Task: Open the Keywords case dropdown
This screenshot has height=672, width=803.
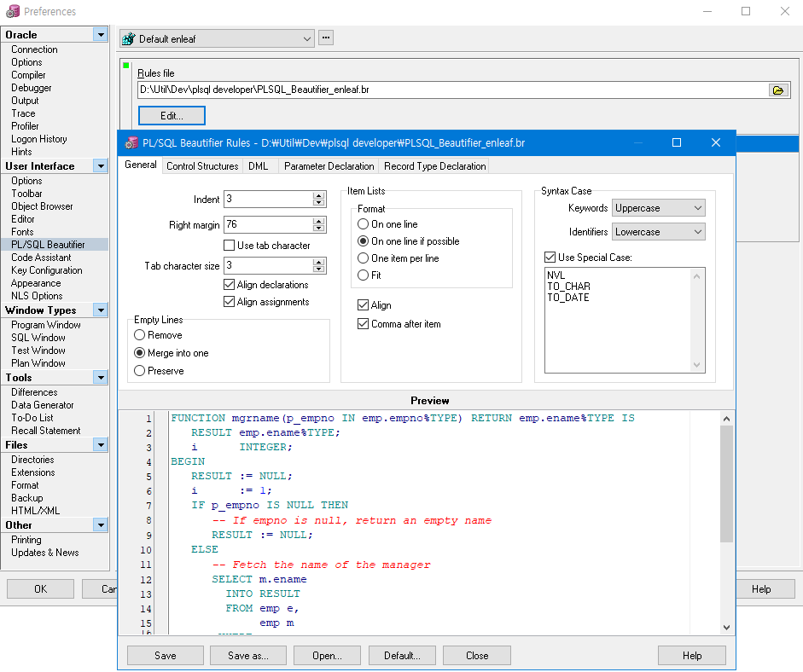Action: [x=695, y=207]
